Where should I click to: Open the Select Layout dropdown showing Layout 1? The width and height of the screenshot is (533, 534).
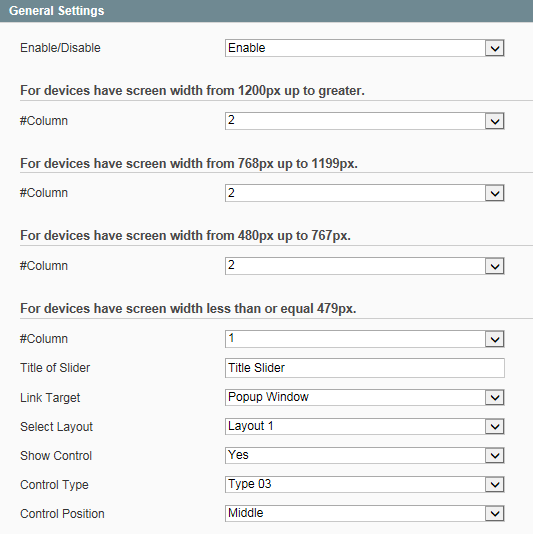(x=364, y=426)
